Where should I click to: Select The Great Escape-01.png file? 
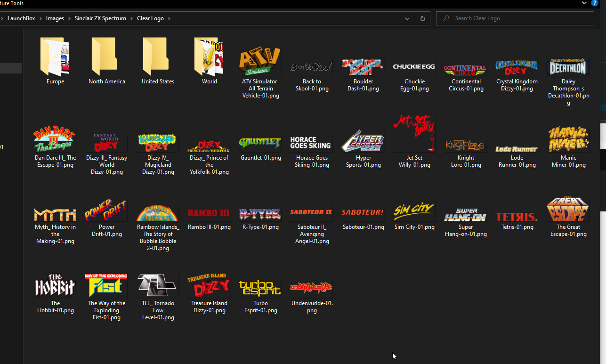click(x=568, y=217)
